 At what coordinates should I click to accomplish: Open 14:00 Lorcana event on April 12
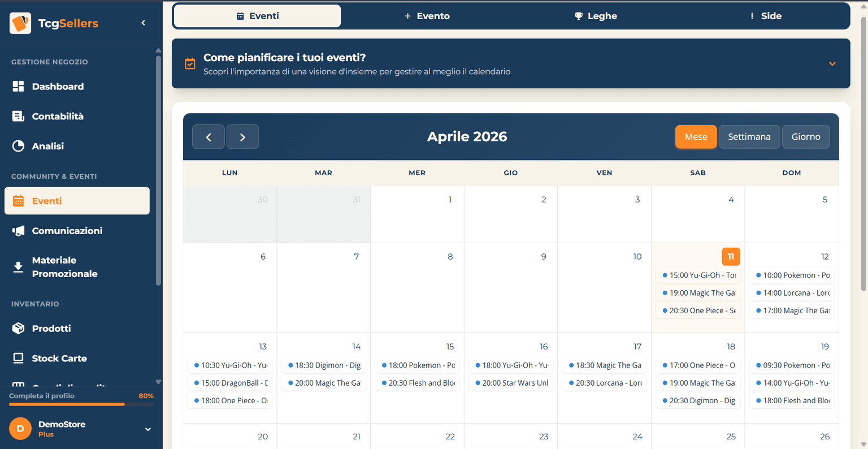pyautogui.click(x=792, y=293)
